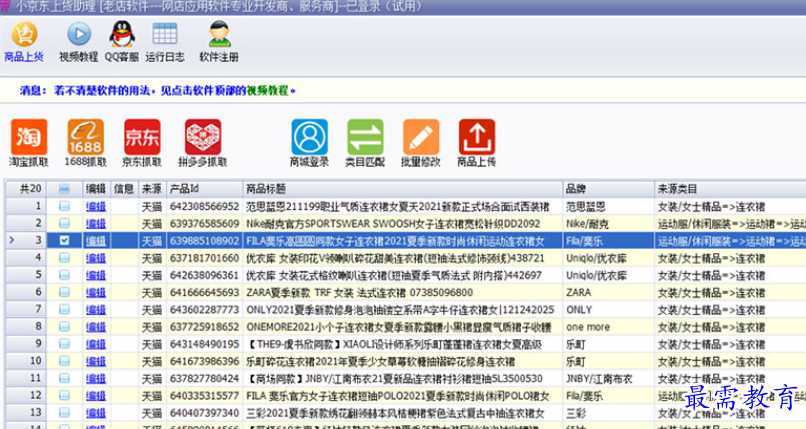Select ONLY2021夏季新款 product title cell

(x=402, y=310)
